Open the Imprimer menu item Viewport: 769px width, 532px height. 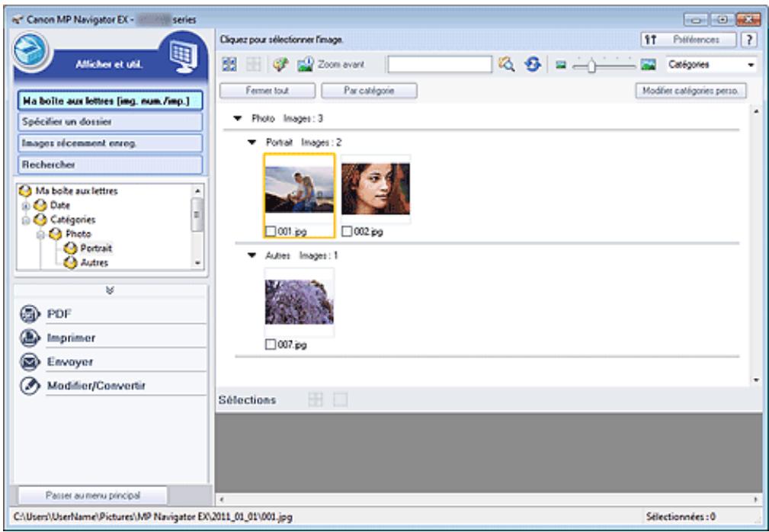127,338
